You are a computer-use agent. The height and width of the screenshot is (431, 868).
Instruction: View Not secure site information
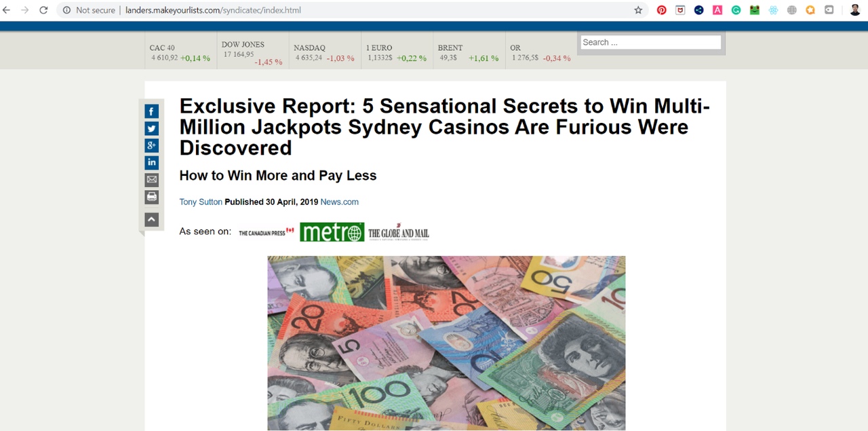tap(89, 10)
